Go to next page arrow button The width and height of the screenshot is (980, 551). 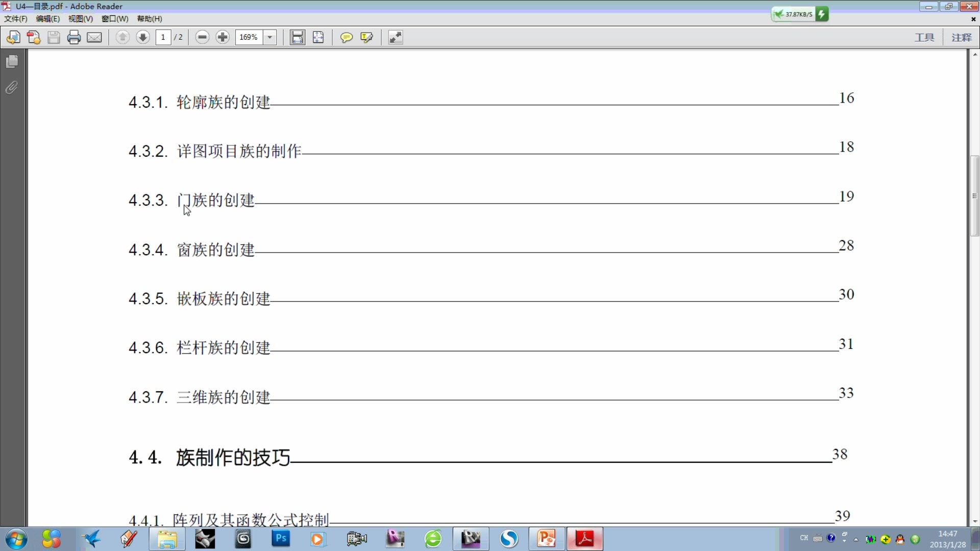tap(143, 37)
